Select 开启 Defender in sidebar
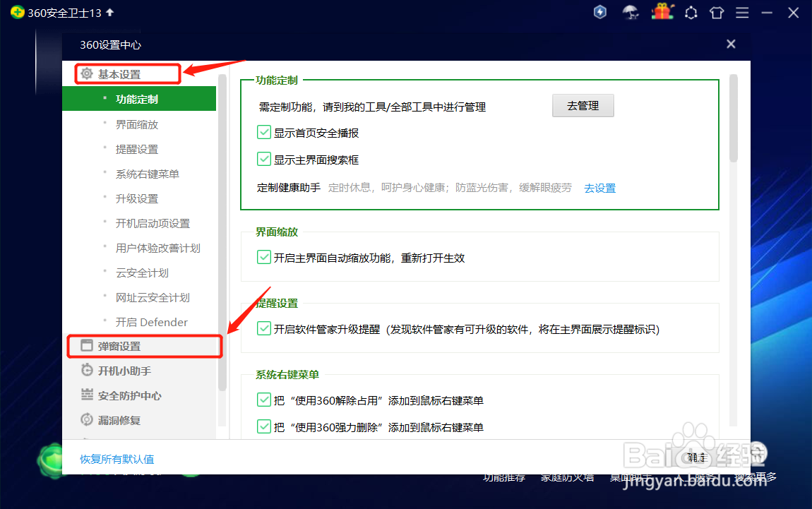 click(152, 322)
